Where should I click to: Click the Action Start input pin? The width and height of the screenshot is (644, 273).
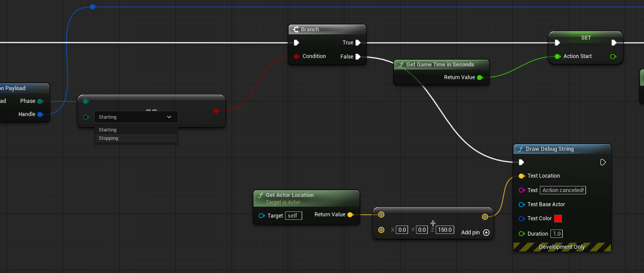pyautogui.click(x=557, y=56)
